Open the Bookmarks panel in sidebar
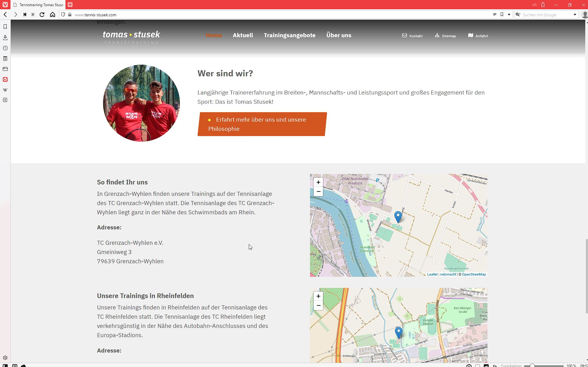The width and height of the screenshot is (588, 367). point(5,27)
